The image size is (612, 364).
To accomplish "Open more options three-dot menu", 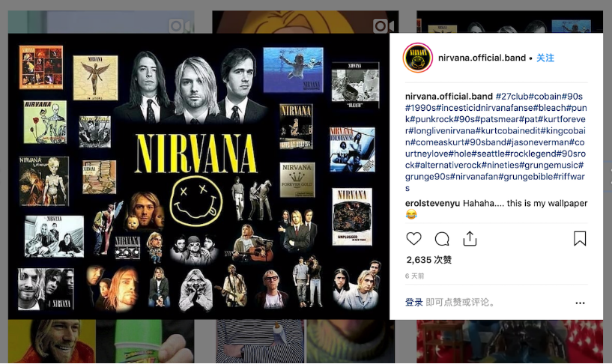I will [x=580, y=303].
